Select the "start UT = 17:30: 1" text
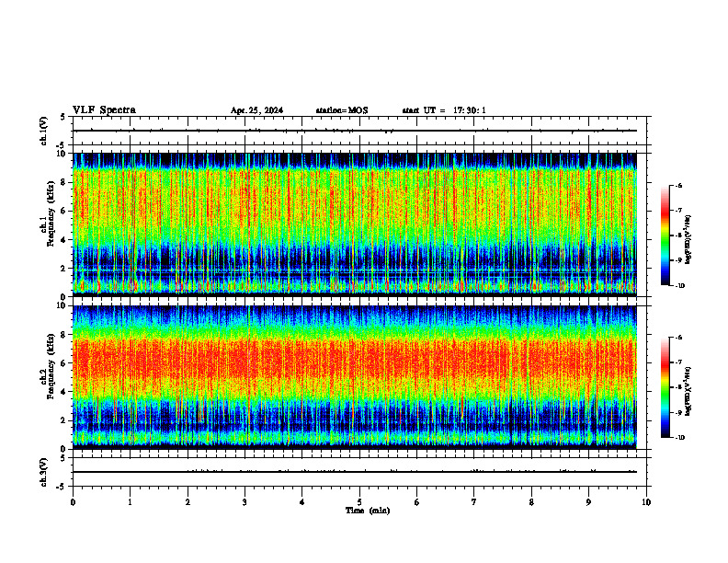728x563 pixels. click(x=444, y=110)
